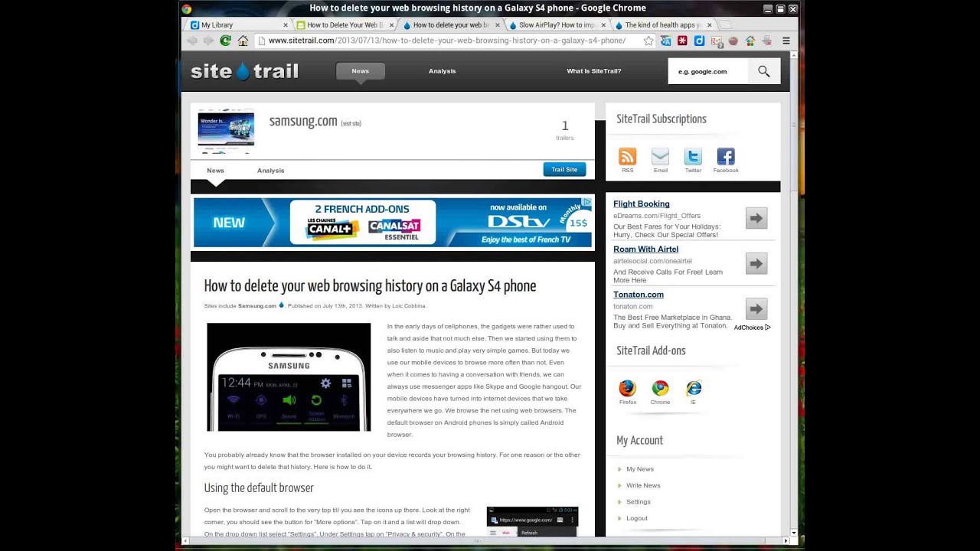Select the Analysis tab under samsung.com
980x551 pixels.
click(x=270, y=171)
